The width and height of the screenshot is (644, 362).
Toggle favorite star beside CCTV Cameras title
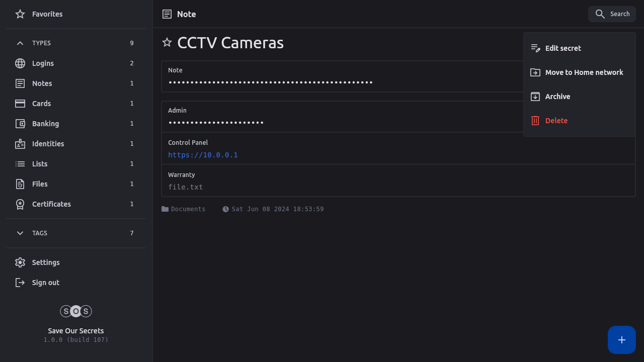167,43
